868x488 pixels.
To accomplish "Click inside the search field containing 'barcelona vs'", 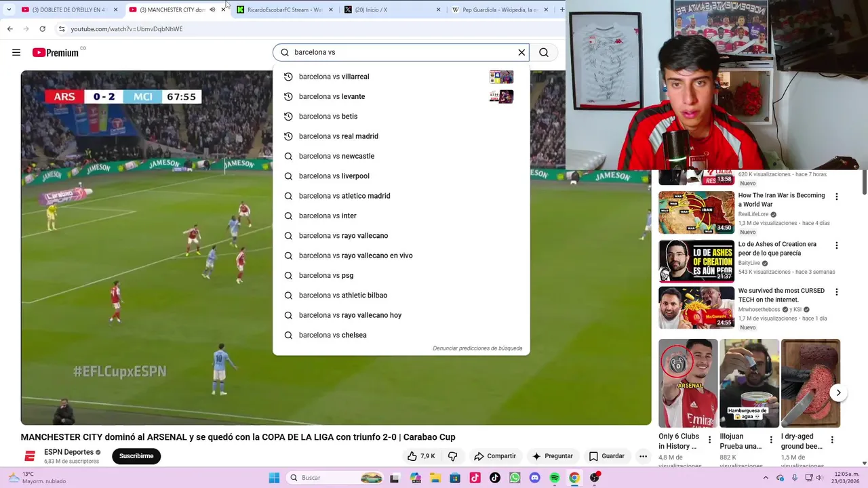I will 400,52.
